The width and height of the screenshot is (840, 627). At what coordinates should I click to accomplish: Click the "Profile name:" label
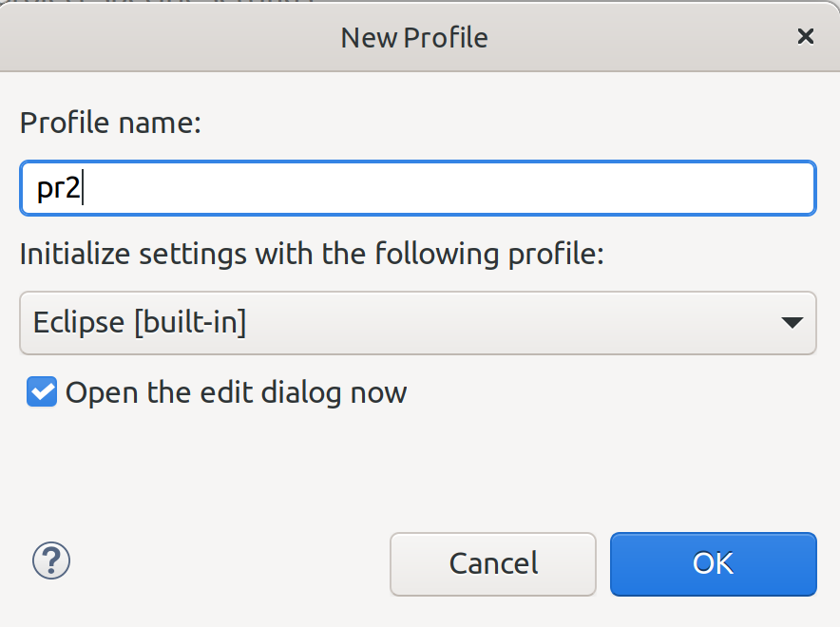coord(110,123)
